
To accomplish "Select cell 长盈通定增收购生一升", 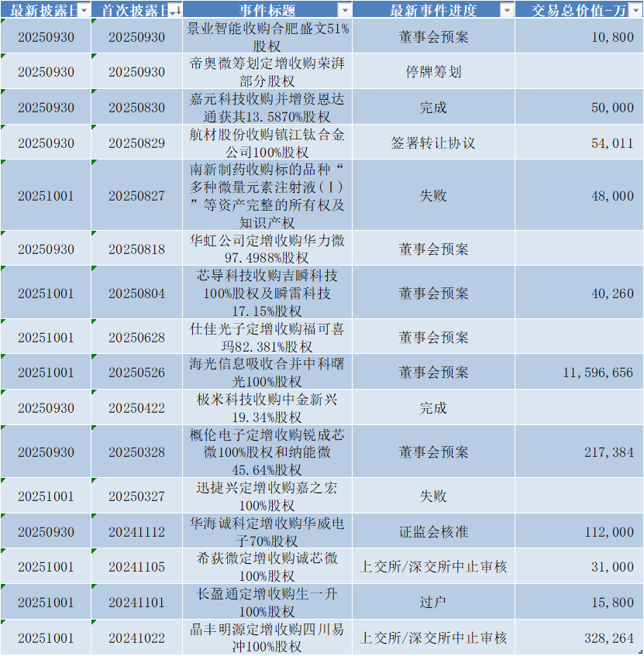I will pos(267,602).
